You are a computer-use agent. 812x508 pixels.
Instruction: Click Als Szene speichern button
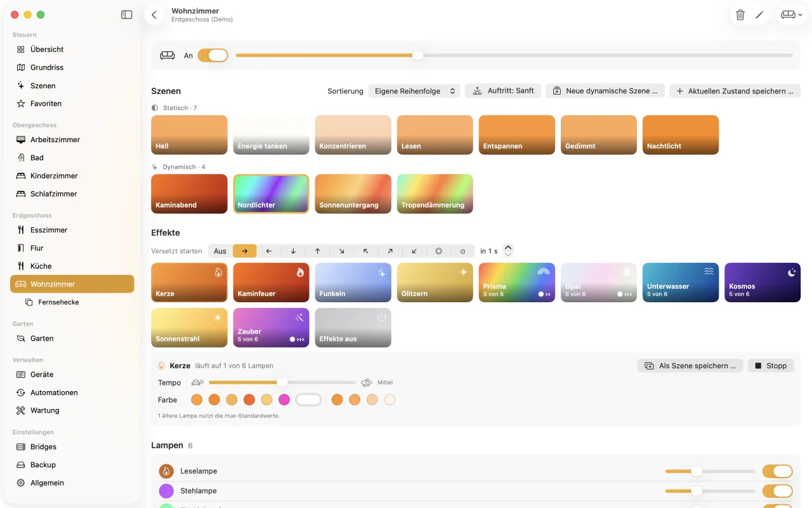click(x=690, y=366)
